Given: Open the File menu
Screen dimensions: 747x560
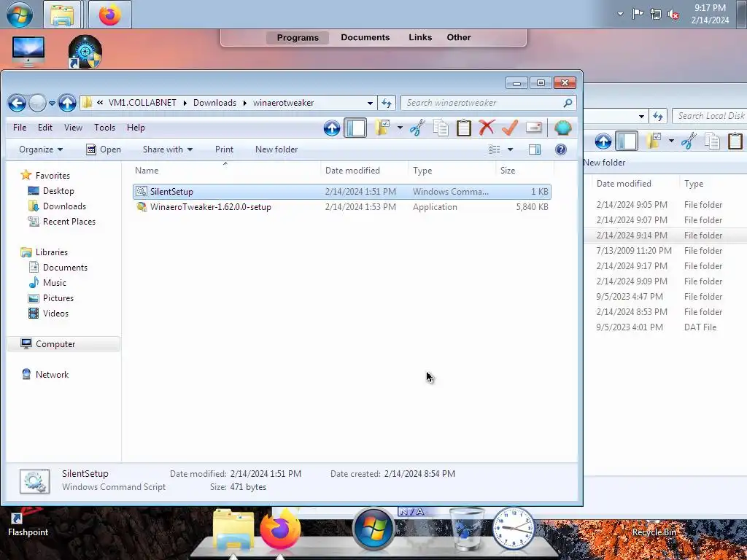Looking at the screenshot, I should tap(20, 128).
